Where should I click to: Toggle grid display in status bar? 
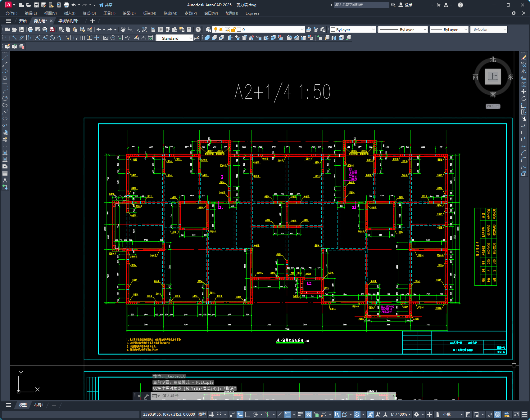(x=211, y=414)
